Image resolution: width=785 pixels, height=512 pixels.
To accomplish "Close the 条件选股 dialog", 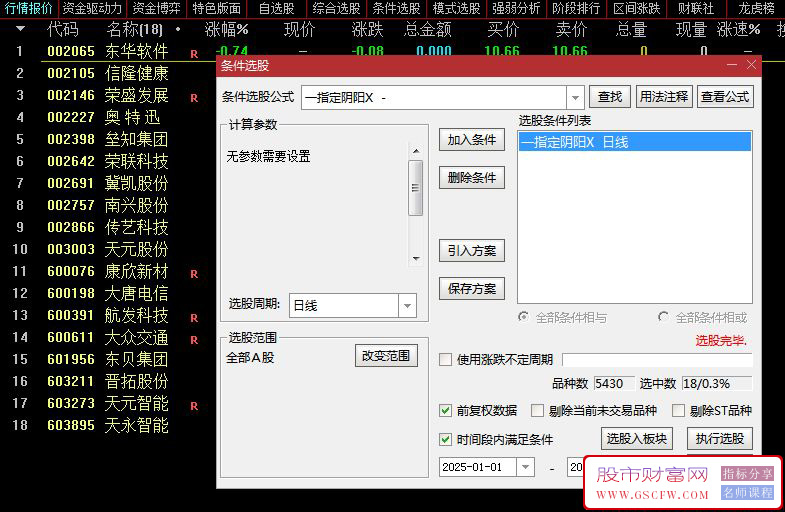I will point(751,65).
